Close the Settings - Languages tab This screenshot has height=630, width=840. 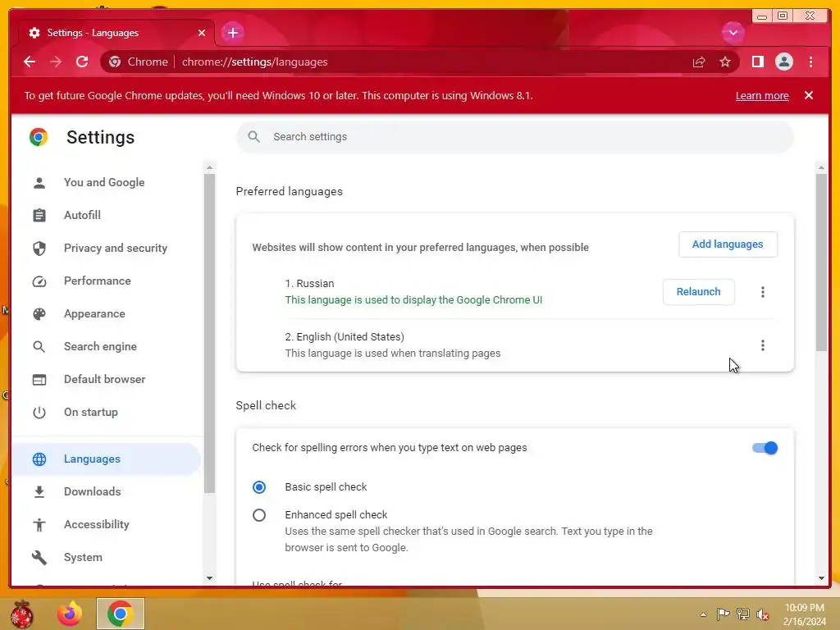coord(202,33)
